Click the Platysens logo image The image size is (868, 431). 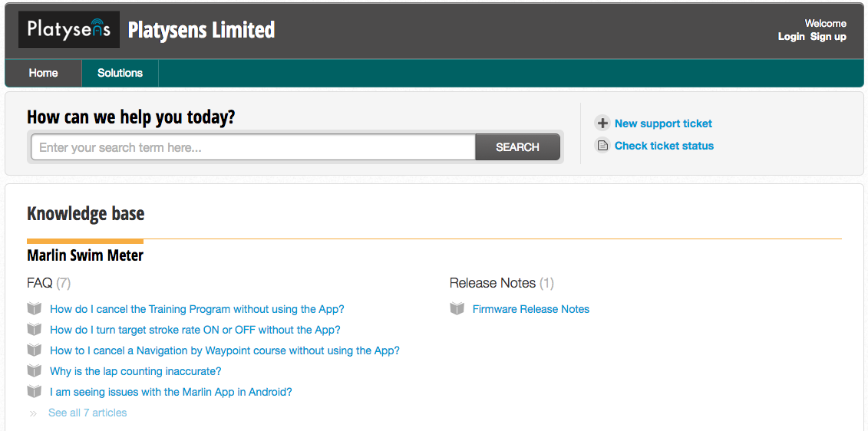pos(69,30)
